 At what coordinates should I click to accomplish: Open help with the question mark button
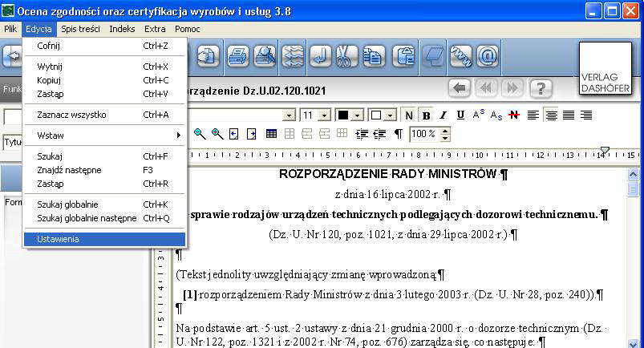tap(541, 88)
